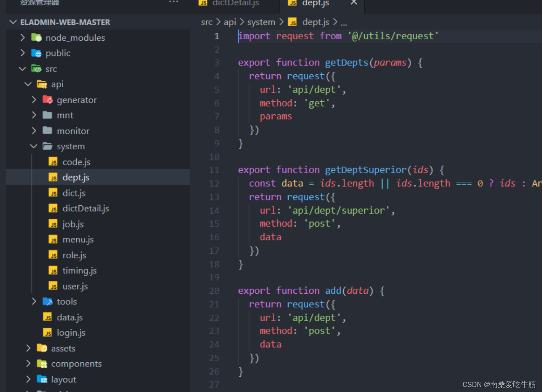The image size is (542, 392).
Task: Click the monitor folder icon
Action: click(x=48, y=131)
